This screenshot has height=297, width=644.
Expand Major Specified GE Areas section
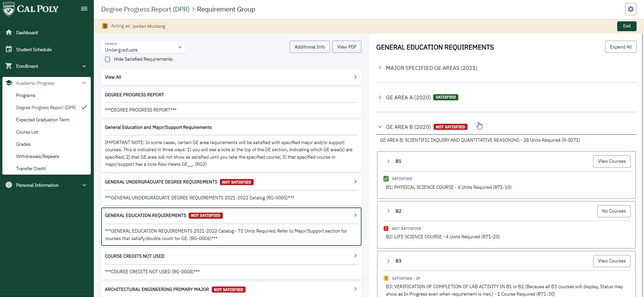380,68
